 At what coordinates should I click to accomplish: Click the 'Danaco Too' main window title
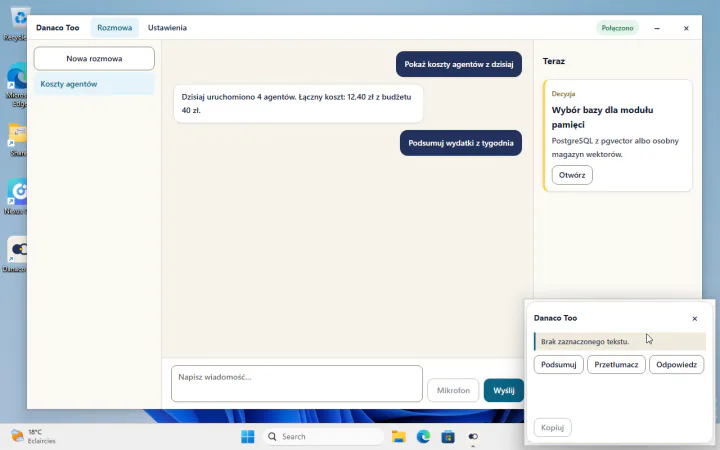58,28
